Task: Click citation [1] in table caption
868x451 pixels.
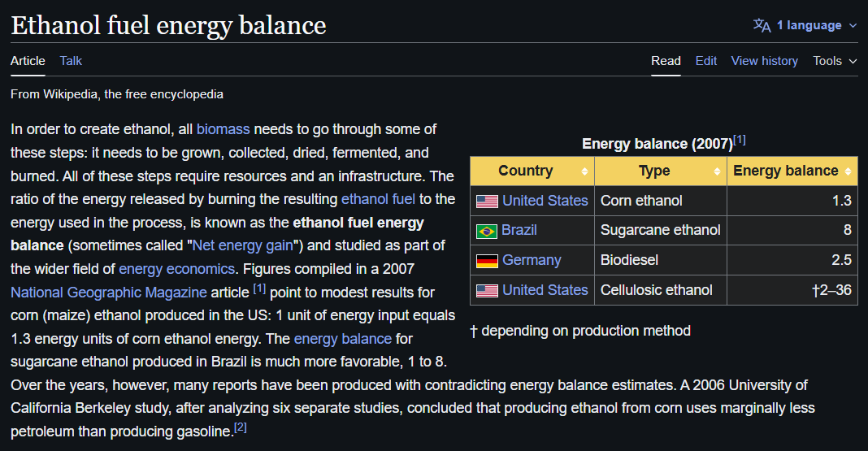Action: click(739, 140)
